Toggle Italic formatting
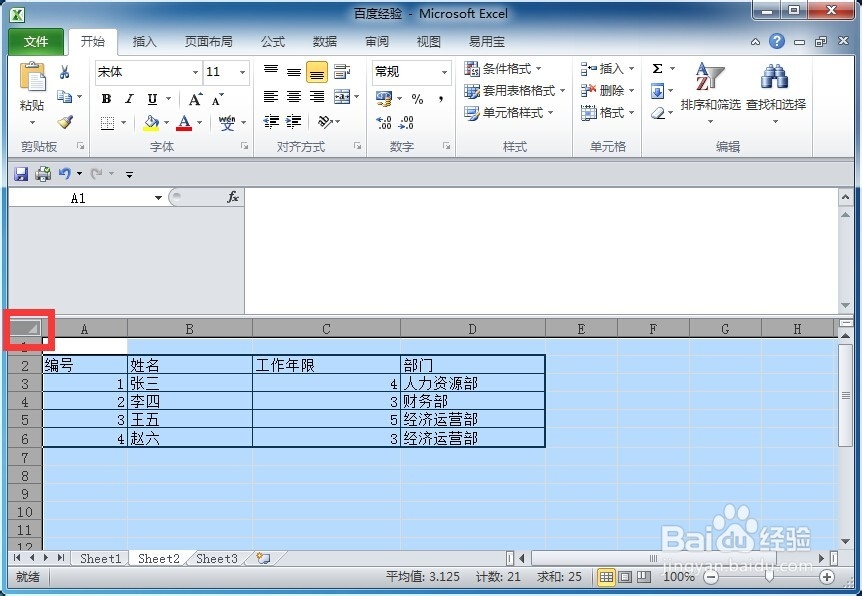The width and height of the screenshot is (862, 596). 129,99
